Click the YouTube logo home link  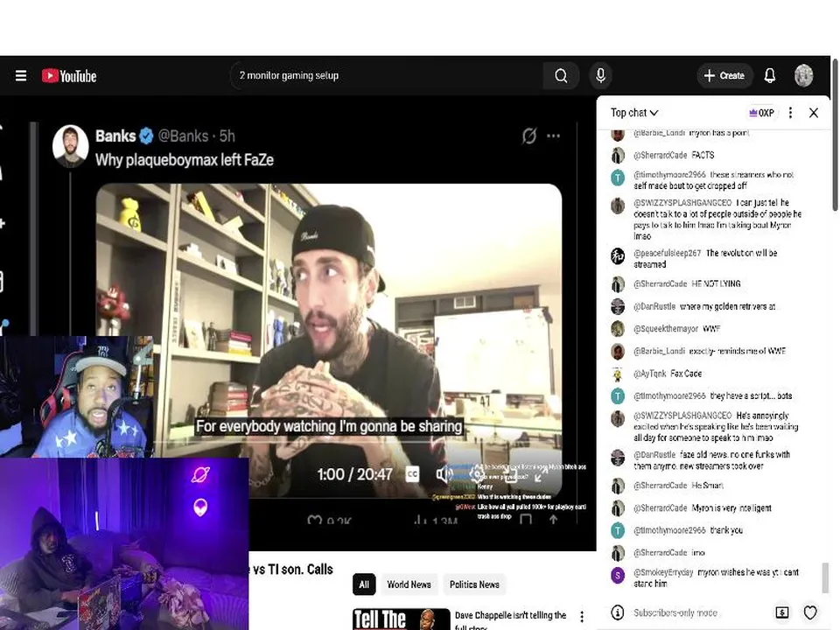(69, 76)
